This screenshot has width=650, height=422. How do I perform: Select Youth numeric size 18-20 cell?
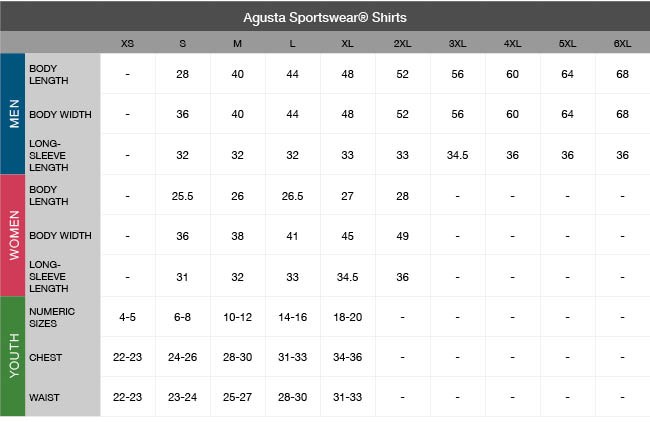point(347,317)
